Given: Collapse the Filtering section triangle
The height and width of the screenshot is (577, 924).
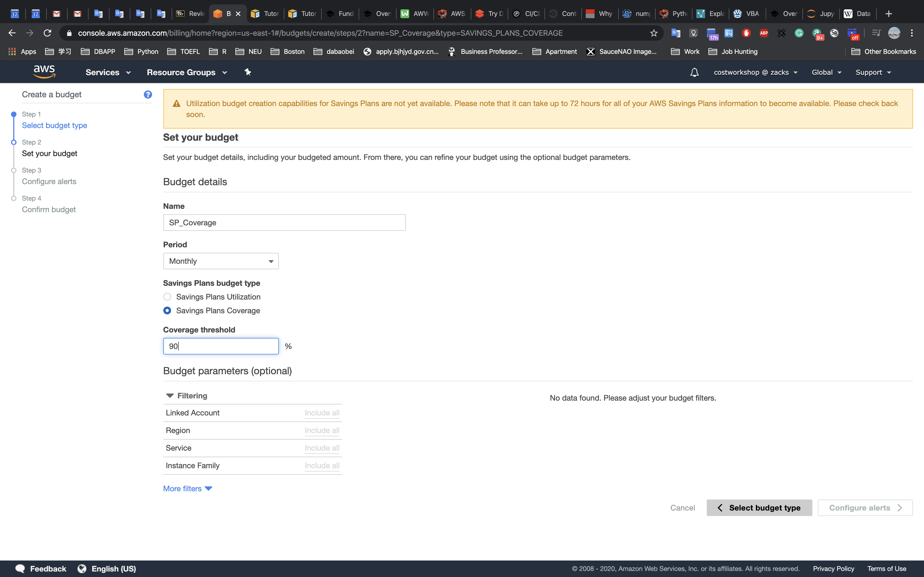Looking at the screenshot, I should point(170,396).
